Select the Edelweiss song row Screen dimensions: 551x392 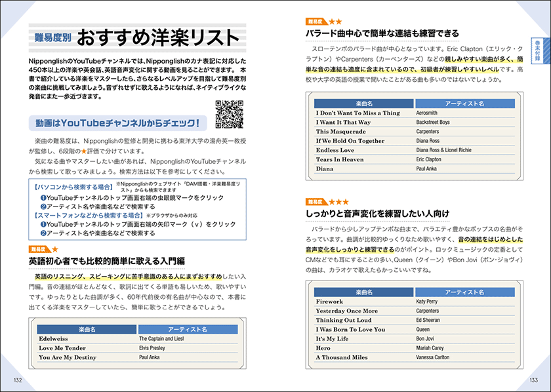coord(137,339)
